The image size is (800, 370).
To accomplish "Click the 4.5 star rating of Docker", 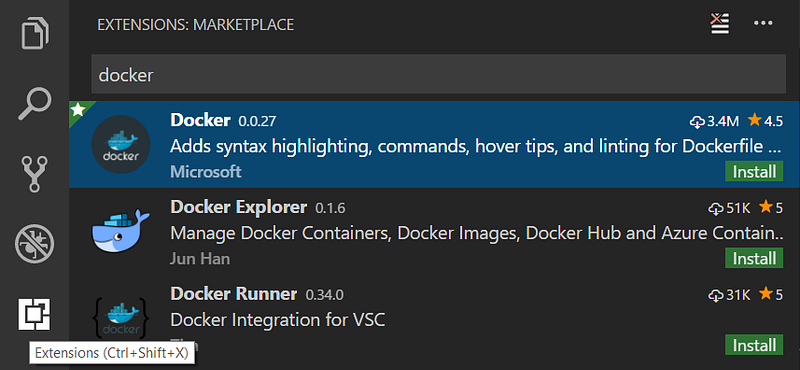I will (765, 121).
